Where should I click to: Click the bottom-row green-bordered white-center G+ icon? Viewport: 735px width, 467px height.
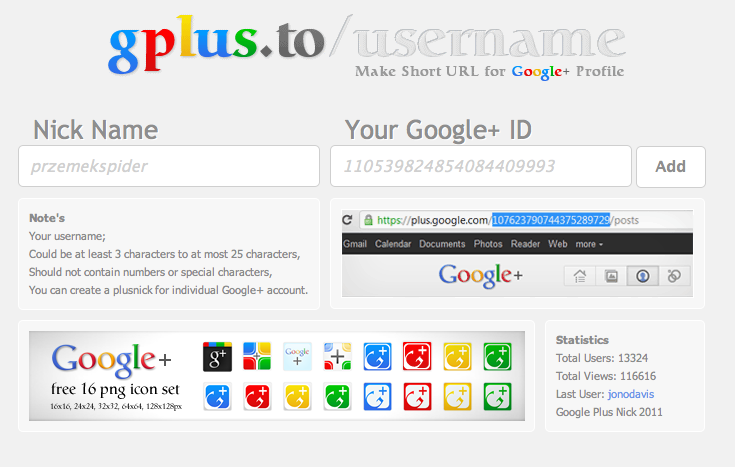497,397
